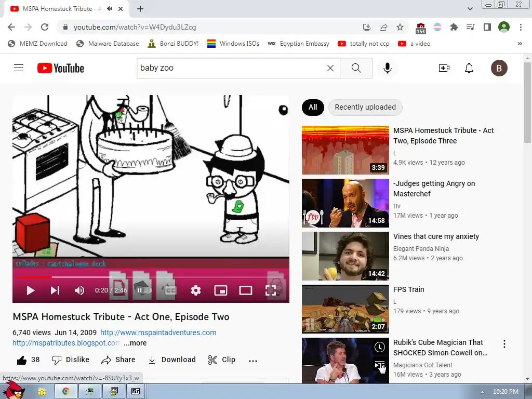Image resolution: width=532 pixels, height=399 pixels.
Task: Select the All filter chip
Action: pos(313,107)
